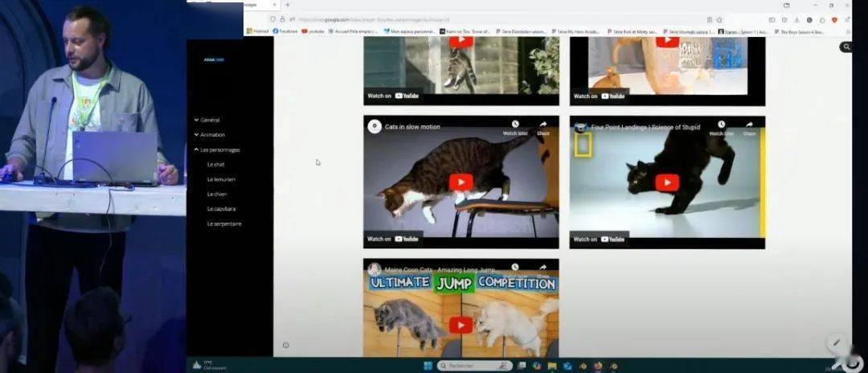The width and height of the screenshot is (868, 373).
Task: Open the Windows Start menu
Action: coord(428,366)
